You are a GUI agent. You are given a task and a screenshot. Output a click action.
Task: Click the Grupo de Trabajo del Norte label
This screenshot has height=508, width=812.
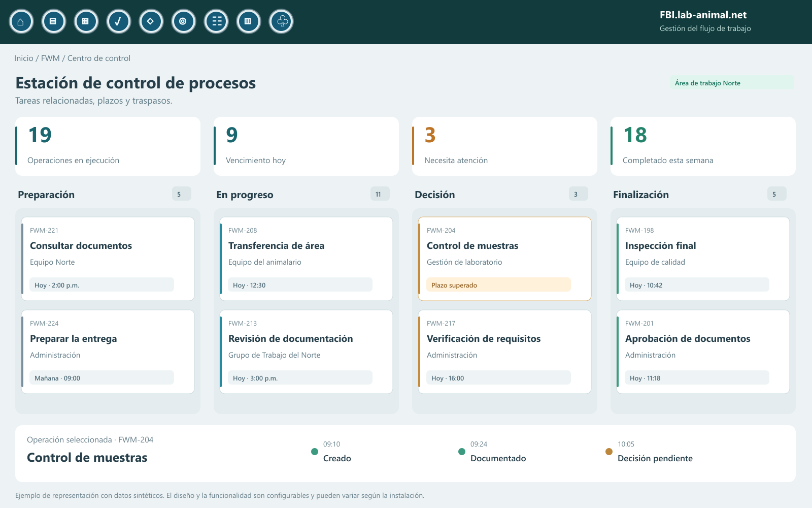point(275,355)
